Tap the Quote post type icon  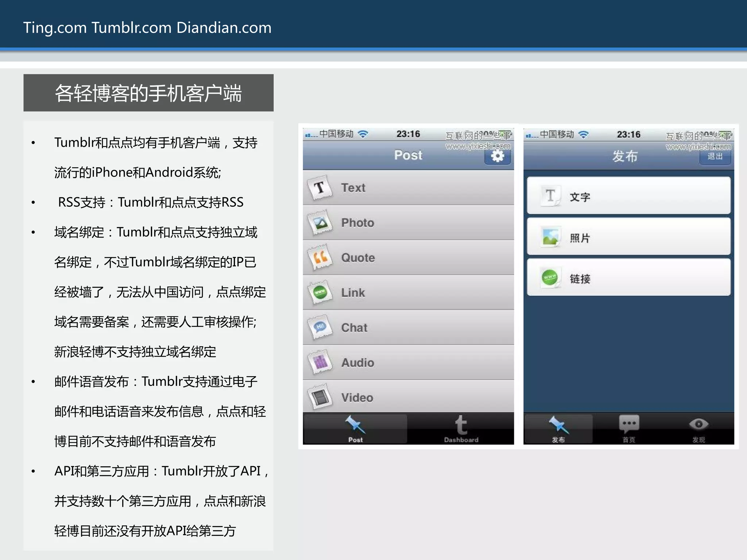[x=320, y=258]
